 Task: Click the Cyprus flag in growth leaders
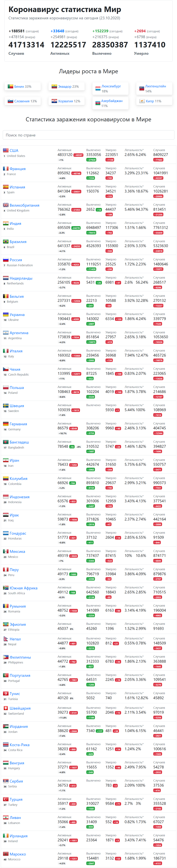coord(142,101)
